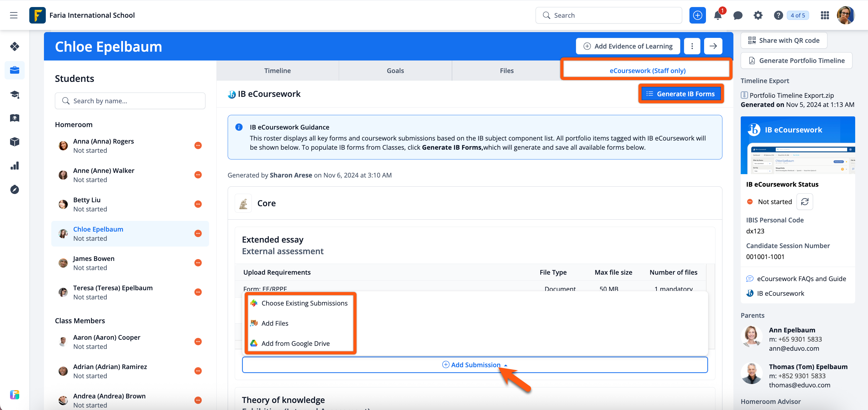This screenshot has width=868, height=410.
Task: Click Anna Rogers' not started status indicator
Action: coord(198,146)
